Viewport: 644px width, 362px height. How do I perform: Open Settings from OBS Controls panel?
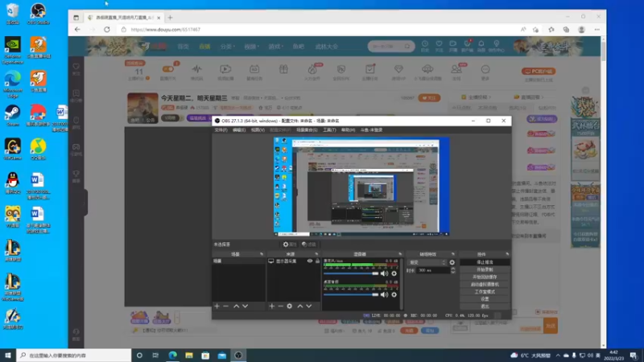485,299
